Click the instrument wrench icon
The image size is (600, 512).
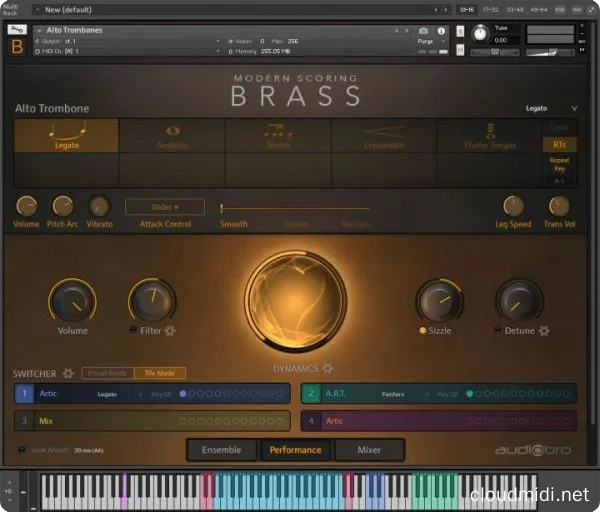(17, 29)
